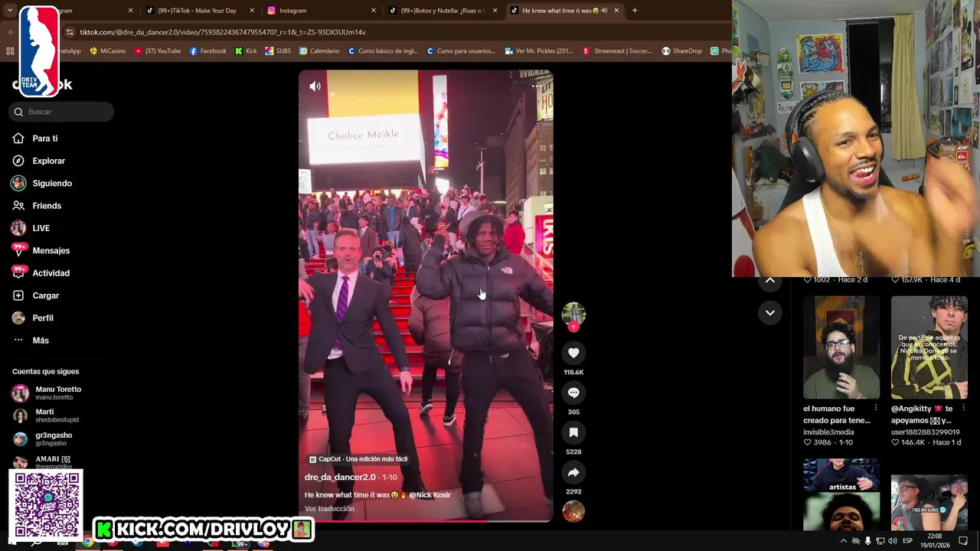Screen dimensions: 980x551
Task: Open Curso básico de ingl... bookmark
Action: click(382, 51)
